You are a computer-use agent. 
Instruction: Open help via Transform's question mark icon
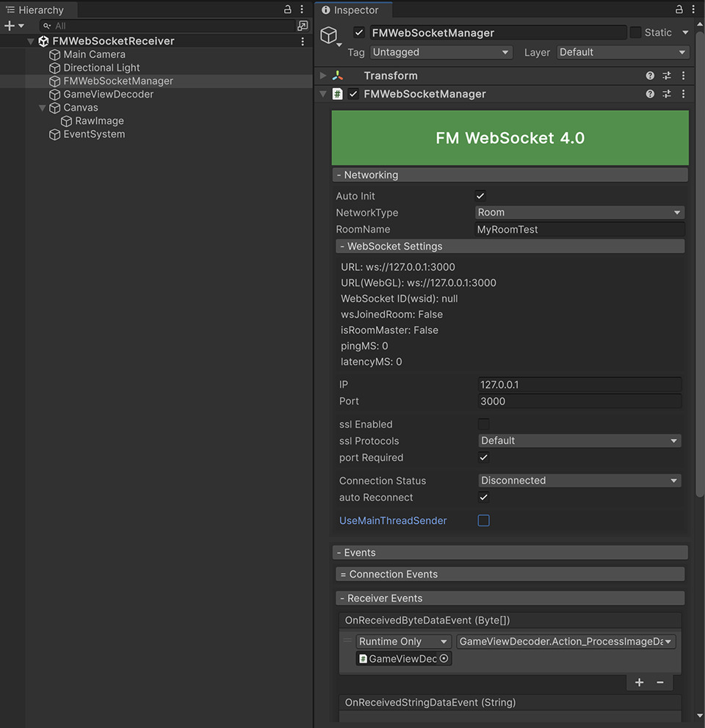click(x=649, y=75)
